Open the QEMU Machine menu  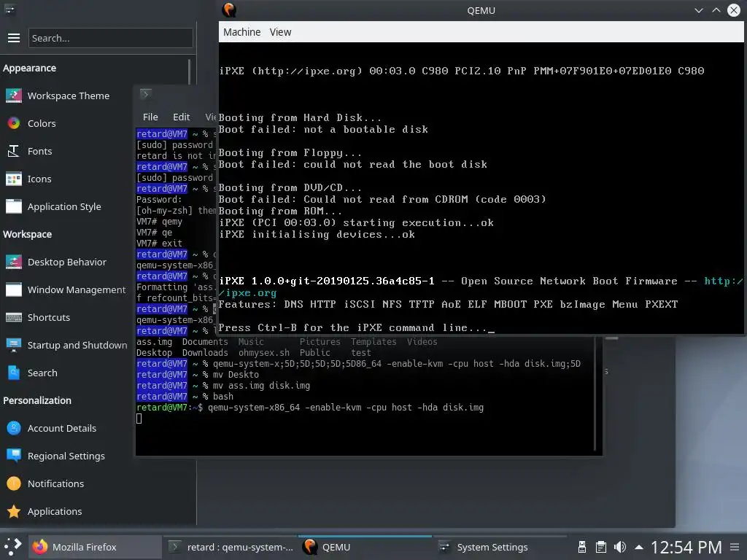tap(242, 32)
